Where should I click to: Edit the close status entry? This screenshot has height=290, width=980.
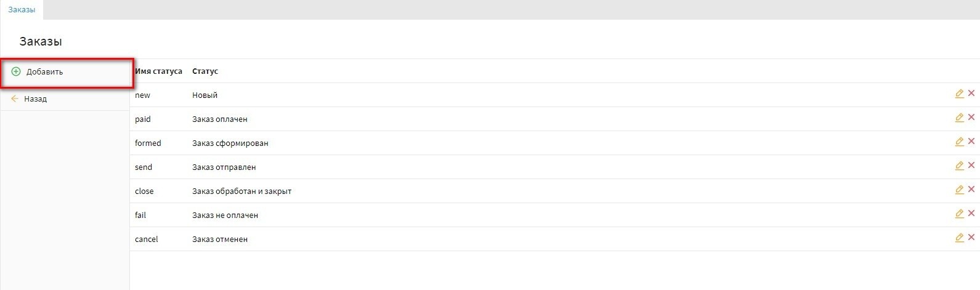pyautogui.click(x=959, y=190)
